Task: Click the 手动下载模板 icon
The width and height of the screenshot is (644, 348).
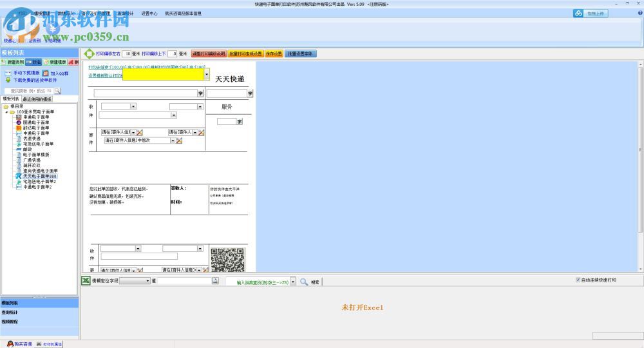Action: click(x=8, y=73)
